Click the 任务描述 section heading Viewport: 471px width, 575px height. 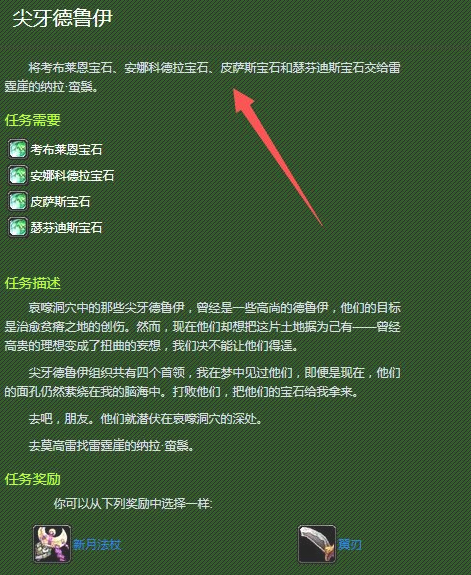[33, 283]
